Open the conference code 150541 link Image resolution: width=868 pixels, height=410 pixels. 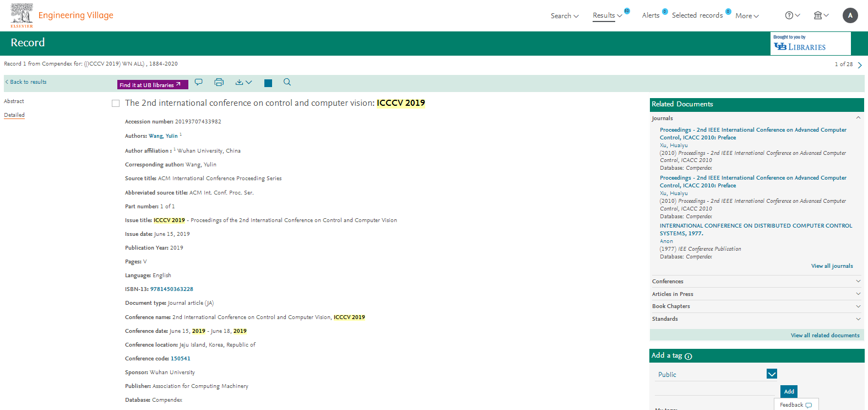[180, 359]
